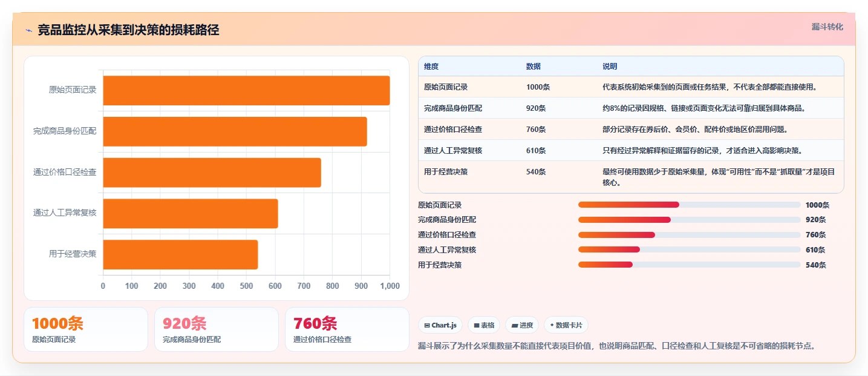Click the 通过人工异常复核 label in the progress list

point(447,249)
